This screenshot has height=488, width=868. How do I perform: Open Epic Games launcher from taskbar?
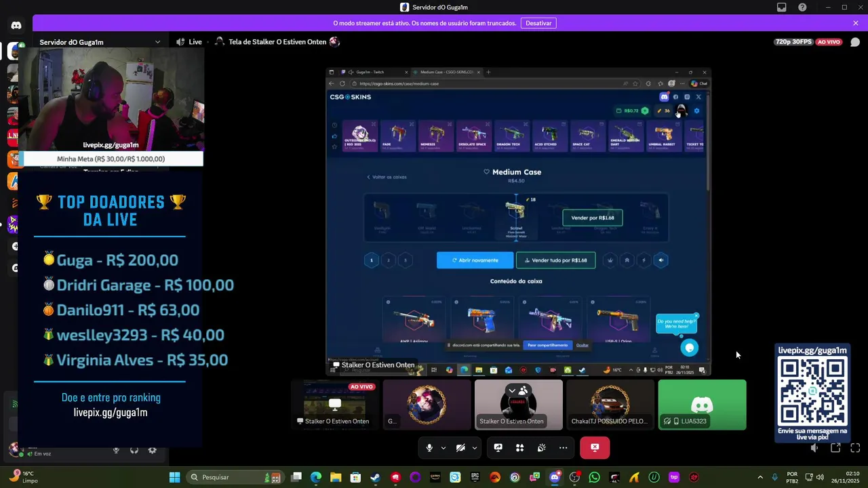[x=475, y=477]
